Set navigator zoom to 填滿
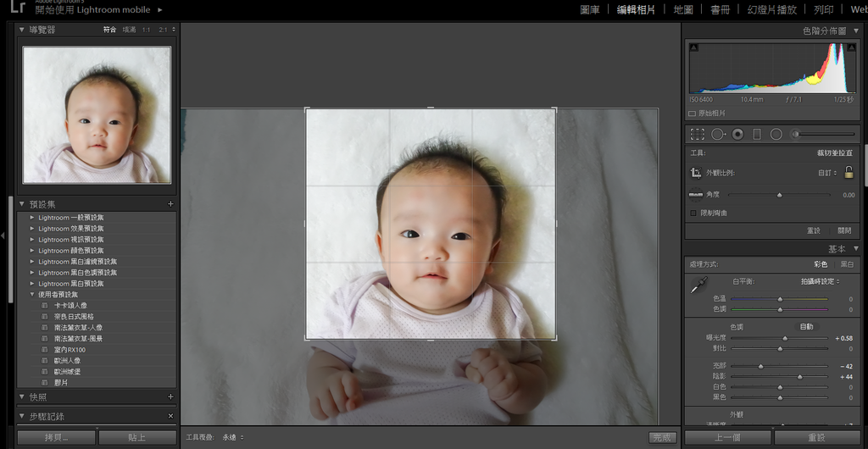The height and width of the screenshot is (449, 868). pyautogui.click(x=129, y=30)
